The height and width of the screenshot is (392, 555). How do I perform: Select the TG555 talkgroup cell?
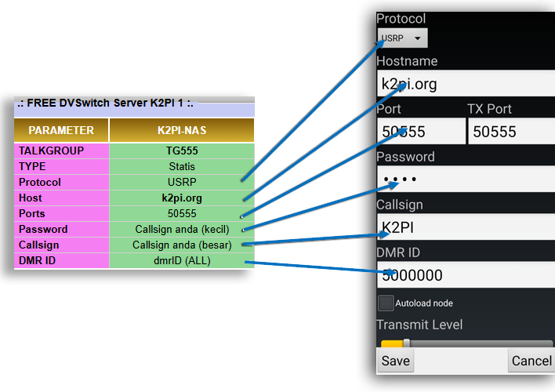[x=182, y=151]
